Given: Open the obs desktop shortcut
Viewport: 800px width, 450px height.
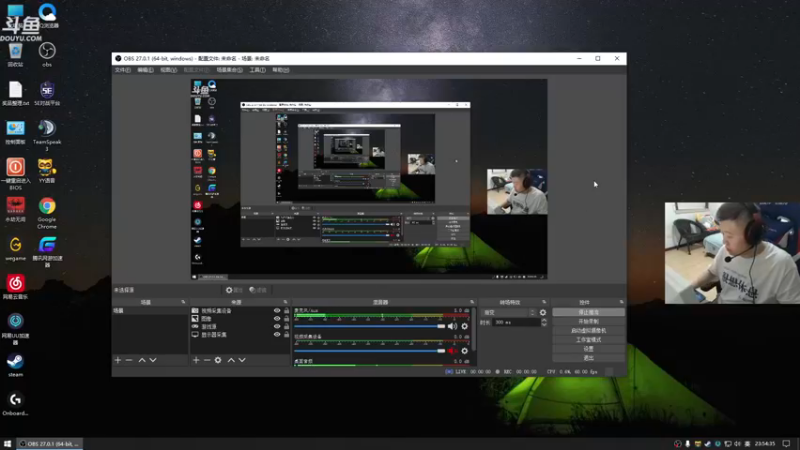Looking at the screenshot, I should coord(47,55).
